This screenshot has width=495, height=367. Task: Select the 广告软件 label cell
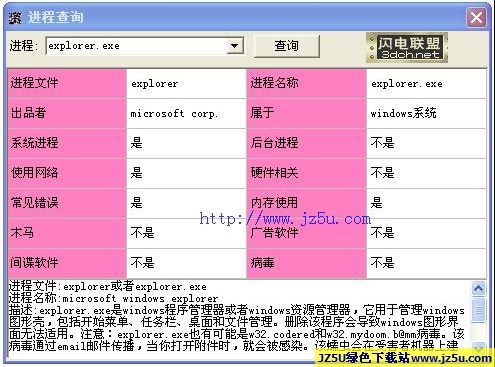click(x=306, y=233)
